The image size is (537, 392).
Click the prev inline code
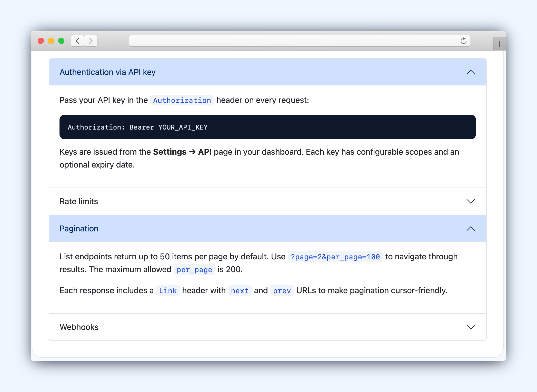tap(282, 291)
